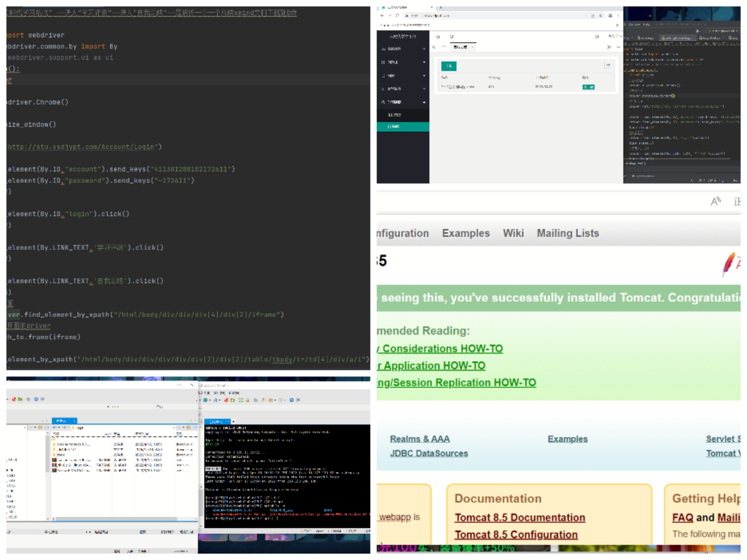Click the Read Aloud icon above Tomcat page
This screenshot has width=747, height=560.
pyautogui.click(x=716, y=201)
